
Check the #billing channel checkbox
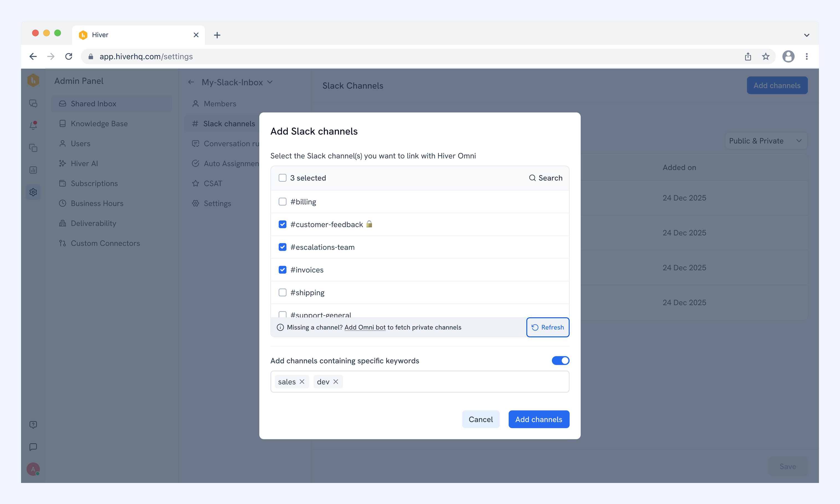(x=282, y=202)
